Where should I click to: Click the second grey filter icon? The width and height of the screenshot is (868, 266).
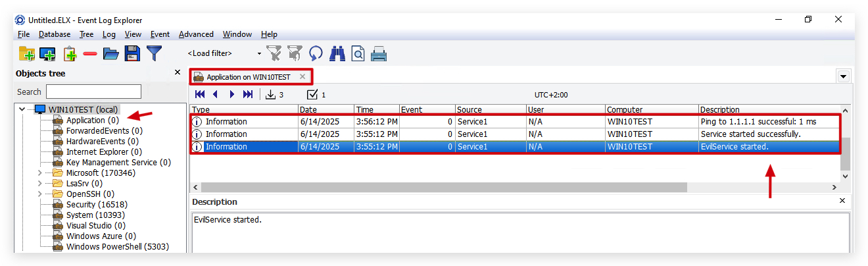coord(295,53)
